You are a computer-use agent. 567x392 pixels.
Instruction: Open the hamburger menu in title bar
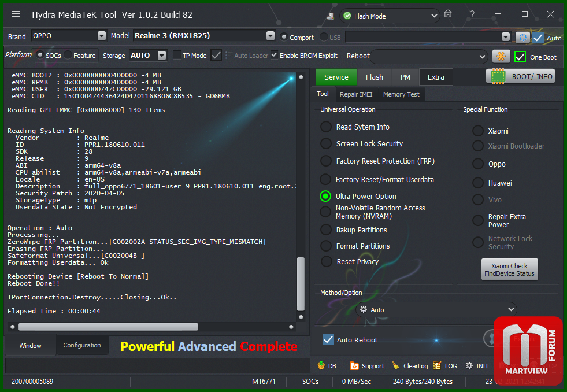click(x=16, y=14)
